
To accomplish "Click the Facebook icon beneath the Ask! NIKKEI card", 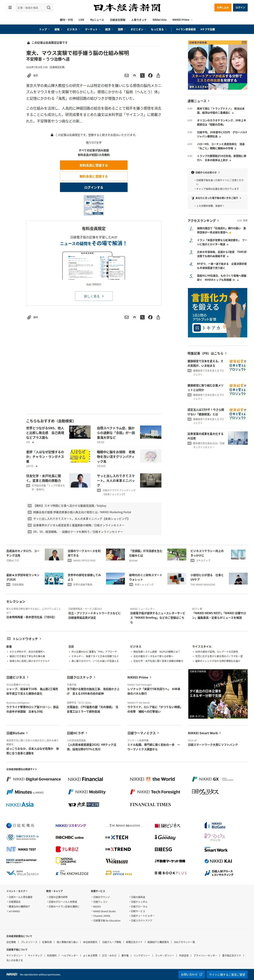I will click(150, 317).
